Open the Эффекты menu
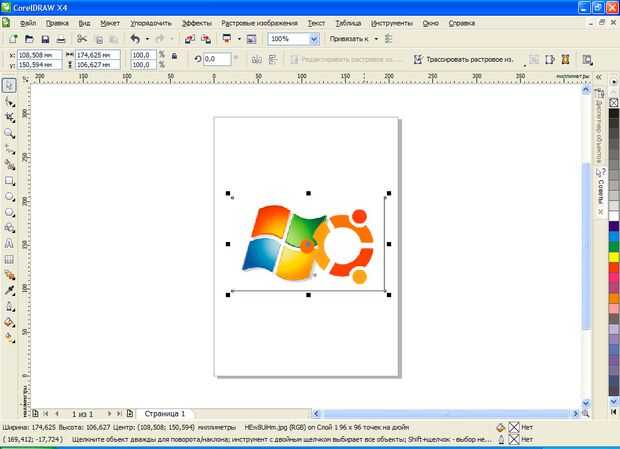The width and height of the screenshot is (620, 449). pyautogui.click(x=197, y=23)
